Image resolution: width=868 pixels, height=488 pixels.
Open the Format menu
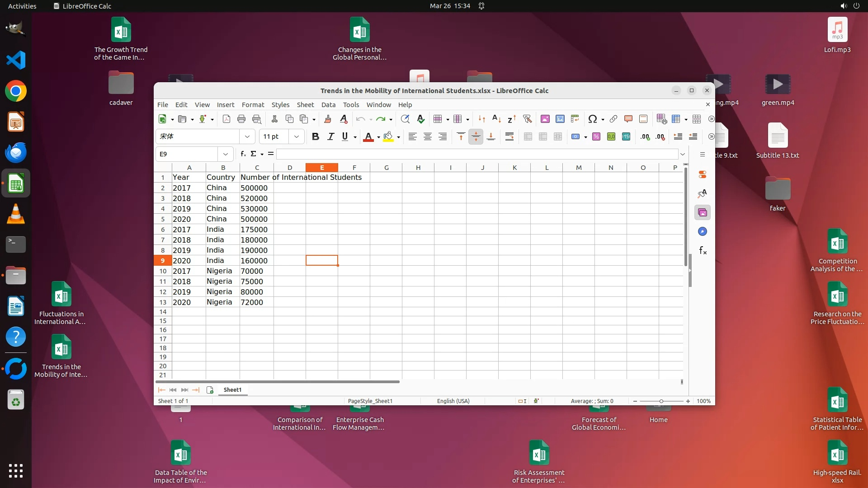[253, 104]
